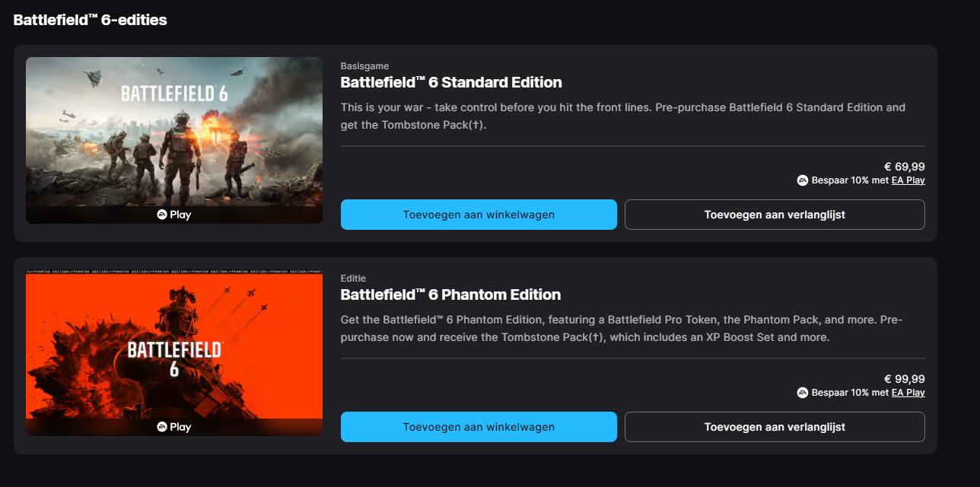This screenshot has height=487, width=980.
Task: Click the Phantom Edition description text
Action: point(622,328)
